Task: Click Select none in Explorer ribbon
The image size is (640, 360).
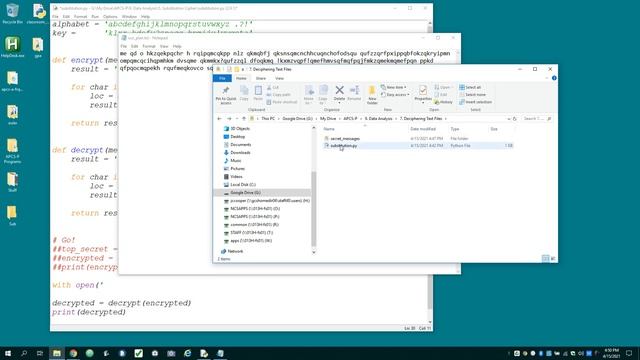Action: pos(473,95)
